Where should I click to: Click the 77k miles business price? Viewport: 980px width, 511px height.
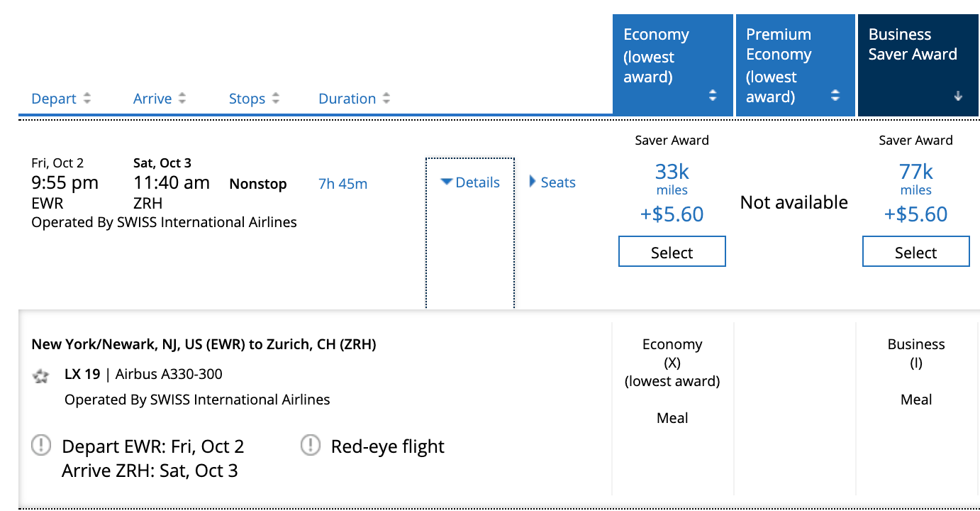(915, 172)
